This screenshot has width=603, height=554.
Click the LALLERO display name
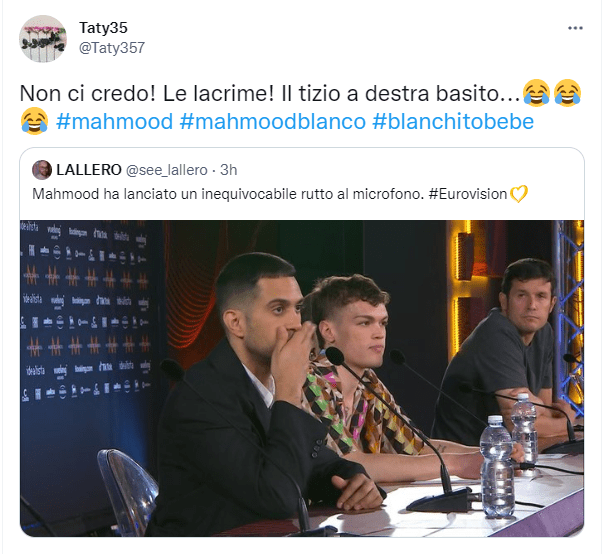click(89, 170)
